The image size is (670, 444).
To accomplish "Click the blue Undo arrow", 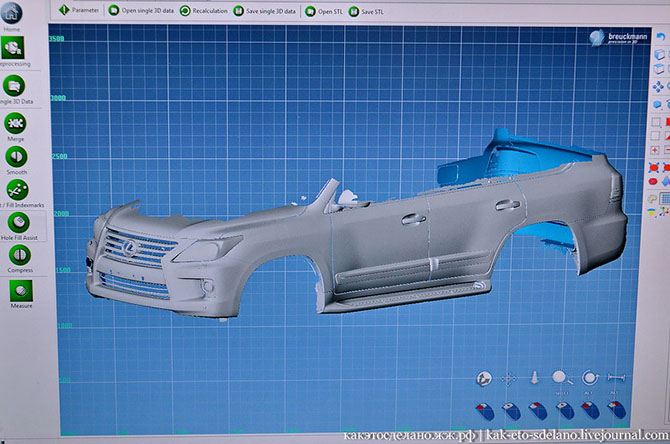I will (661, 37).
